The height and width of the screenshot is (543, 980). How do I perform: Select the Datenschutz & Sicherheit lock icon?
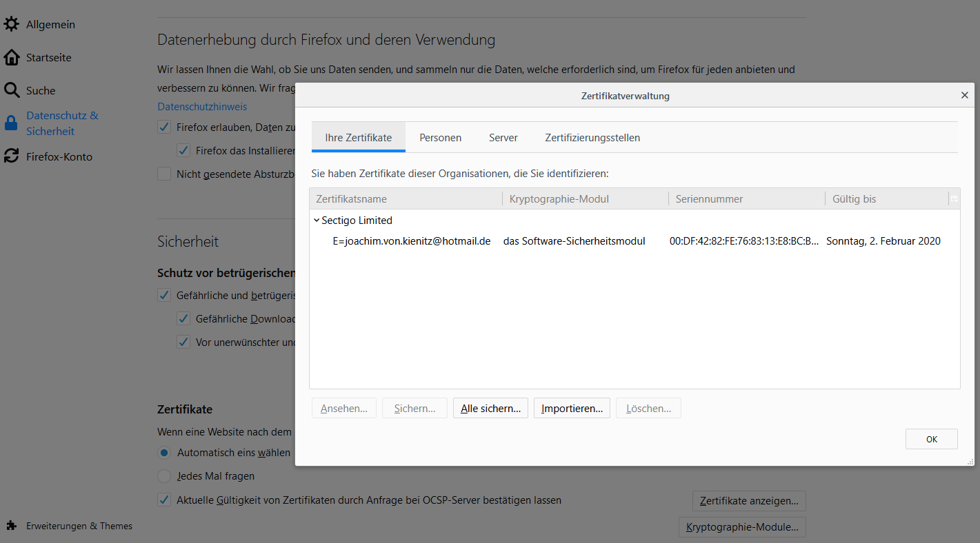click(11, 123)
